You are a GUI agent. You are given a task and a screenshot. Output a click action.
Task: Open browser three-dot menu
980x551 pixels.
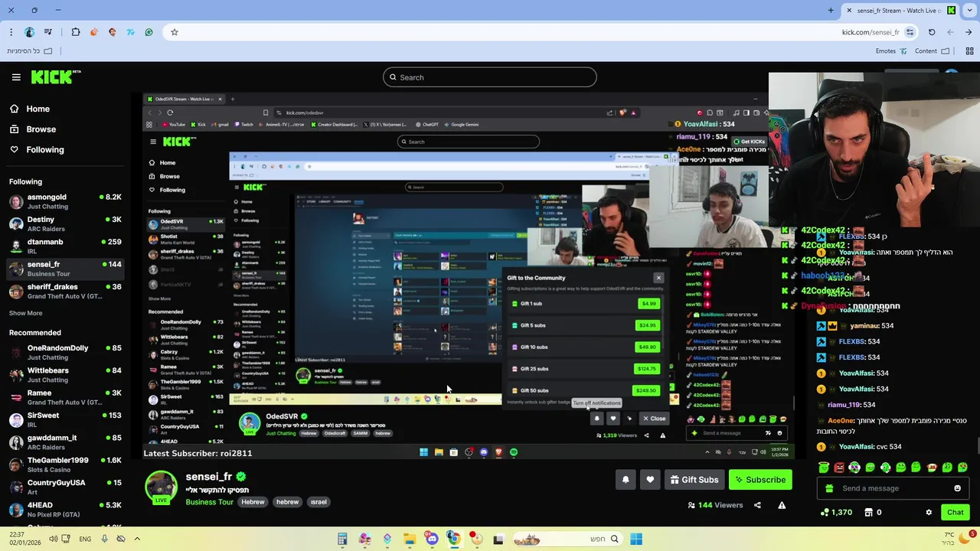[x=11, y=32]
